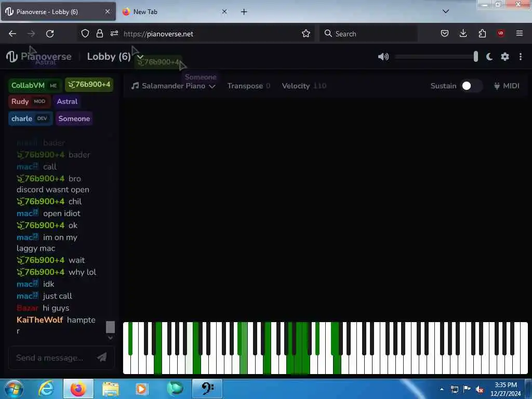Open Windows Media Player in taskbar
The image size is (532, 399).
pos(142,389)
